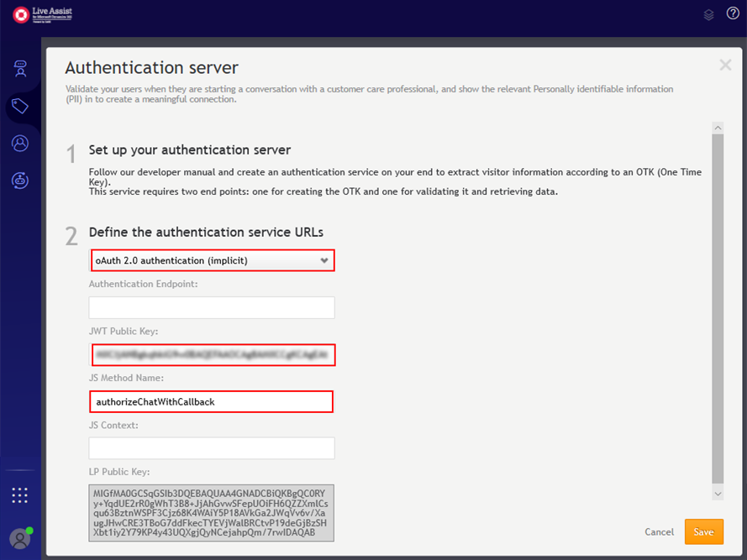Viewport: 747px width, 560px height.
Task: Click the dropdown chevron next to authentication method
Action: point(324,260)
